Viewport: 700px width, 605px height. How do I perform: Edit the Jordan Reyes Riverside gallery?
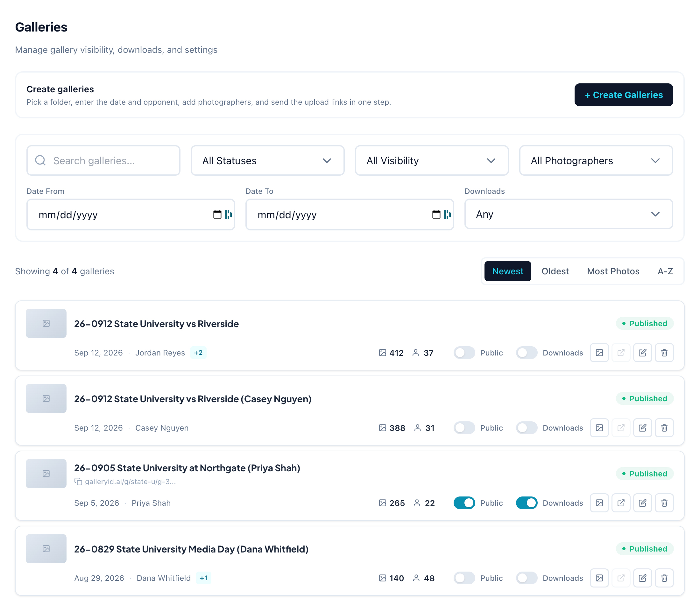pos(642,353)
